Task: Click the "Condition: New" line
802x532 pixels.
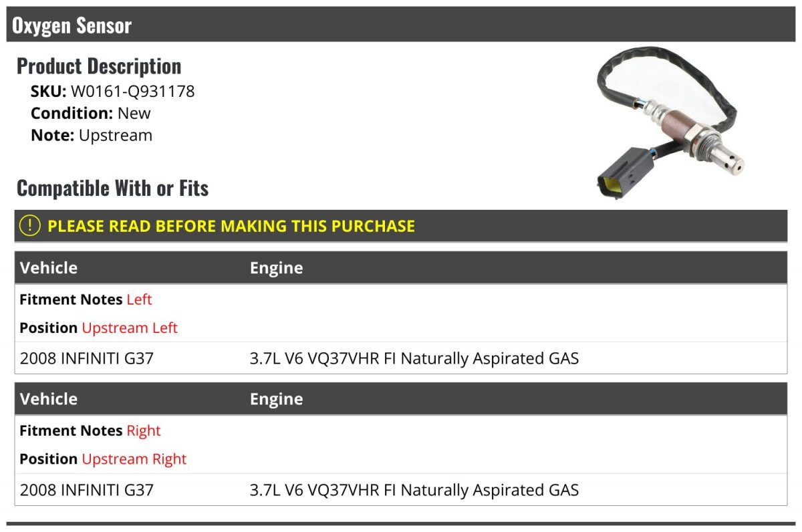Action: coord(91,113)
